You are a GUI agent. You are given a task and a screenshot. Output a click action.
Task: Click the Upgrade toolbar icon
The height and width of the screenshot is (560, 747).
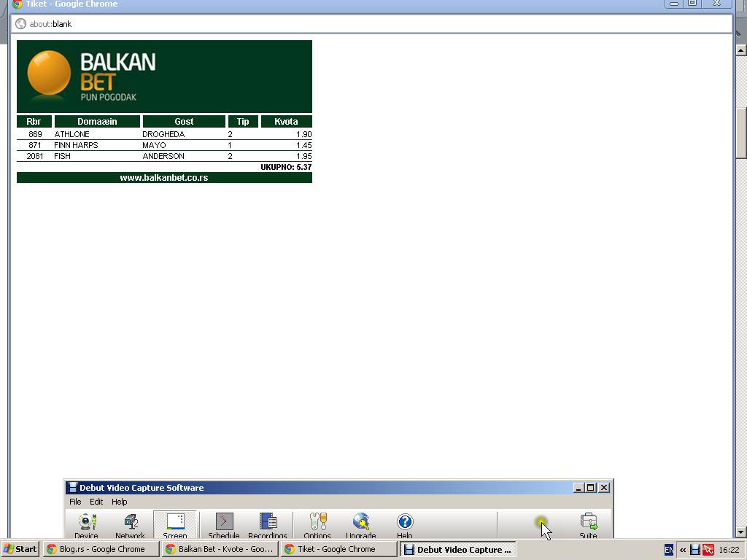point(361,524)
